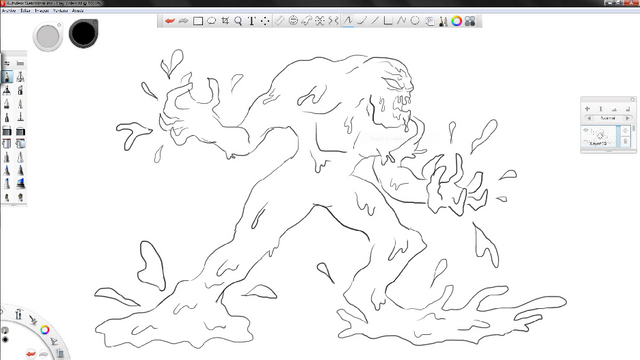Image resolution: width=640 pixels, height=360 pixels.
Task: Select the rectangle selection tool
Action: (198, 21)
